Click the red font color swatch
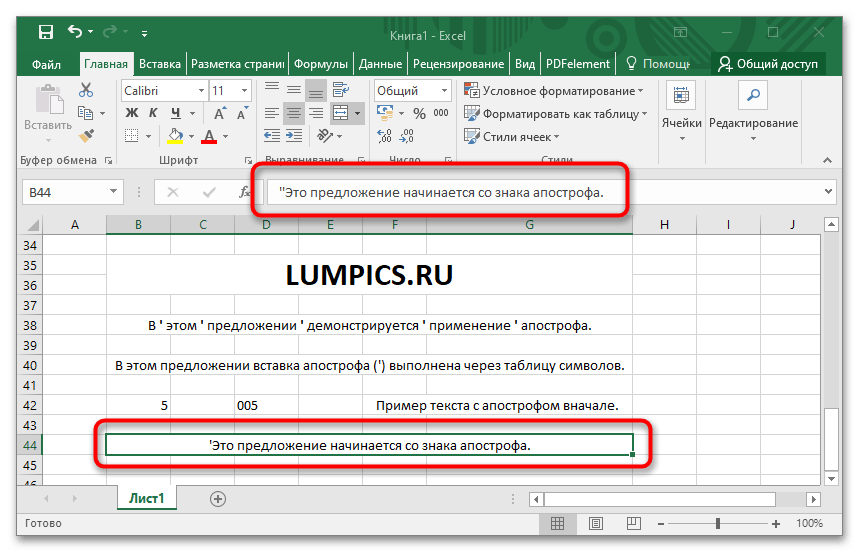Viewport: 859px width, 552px height. click(210, 136)
